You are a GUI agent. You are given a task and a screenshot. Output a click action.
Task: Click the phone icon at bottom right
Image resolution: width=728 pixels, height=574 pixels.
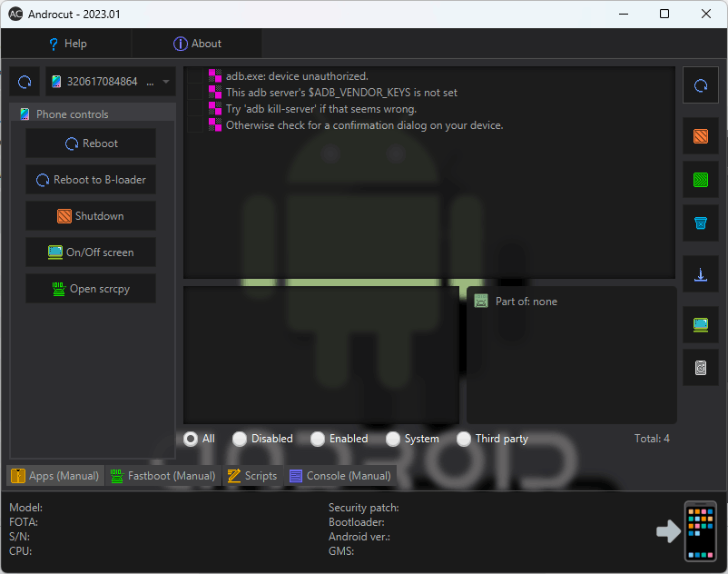(700, 531)
